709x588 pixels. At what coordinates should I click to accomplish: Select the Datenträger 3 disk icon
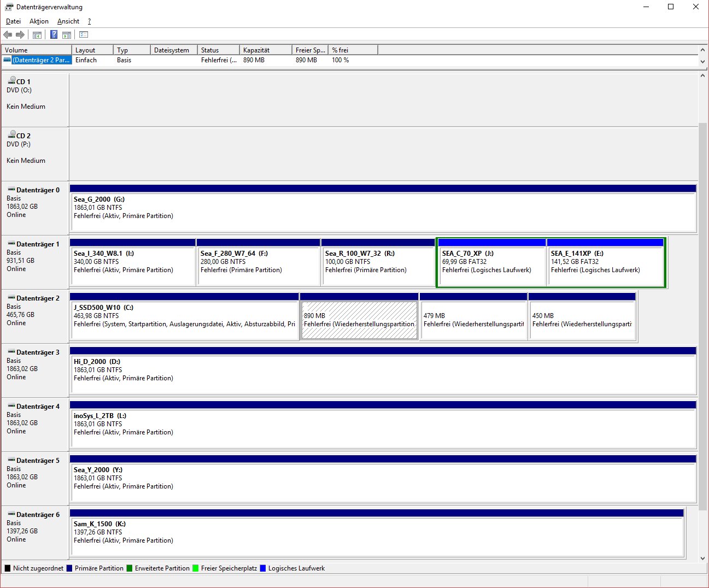click(11, 352)
